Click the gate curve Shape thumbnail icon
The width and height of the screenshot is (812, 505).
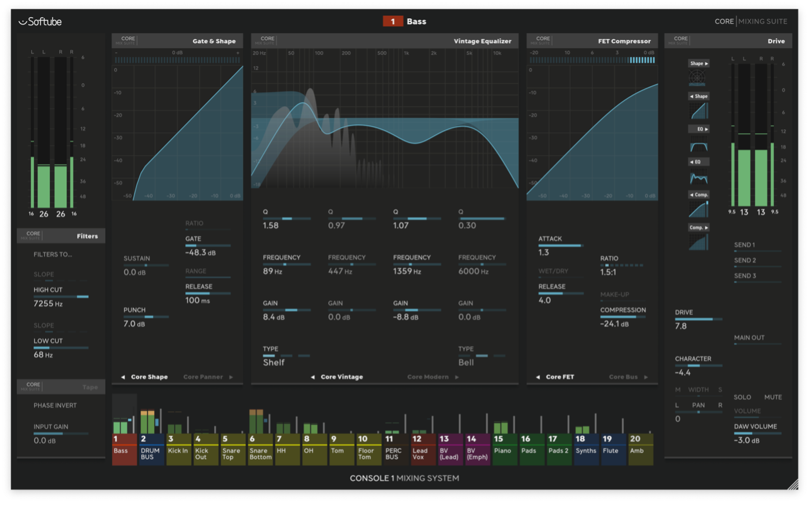698,110
